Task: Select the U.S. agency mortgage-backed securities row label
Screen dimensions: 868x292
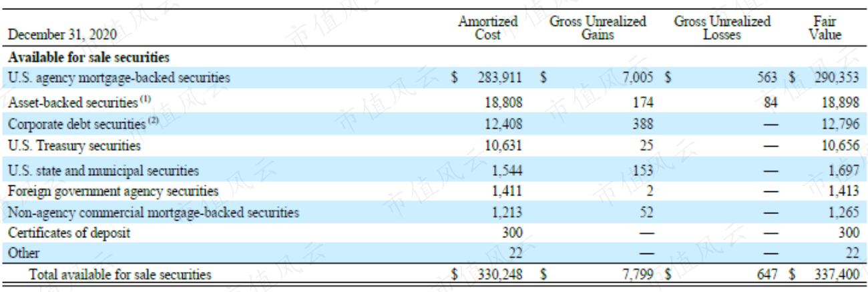Action: click(119, 78)
